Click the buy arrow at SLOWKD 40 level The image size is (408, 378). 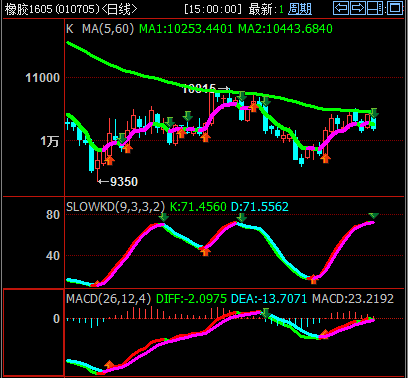[x=205, y=251]
